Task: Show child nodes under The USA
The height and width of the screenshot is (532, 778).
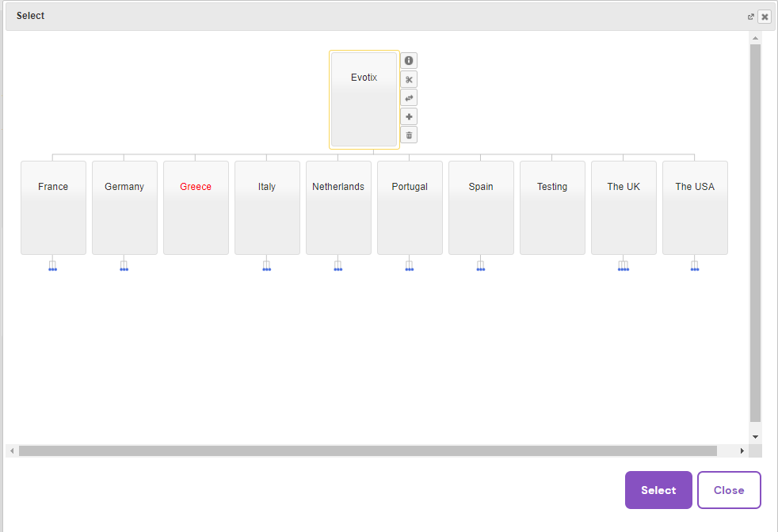Action: point(695,266)
